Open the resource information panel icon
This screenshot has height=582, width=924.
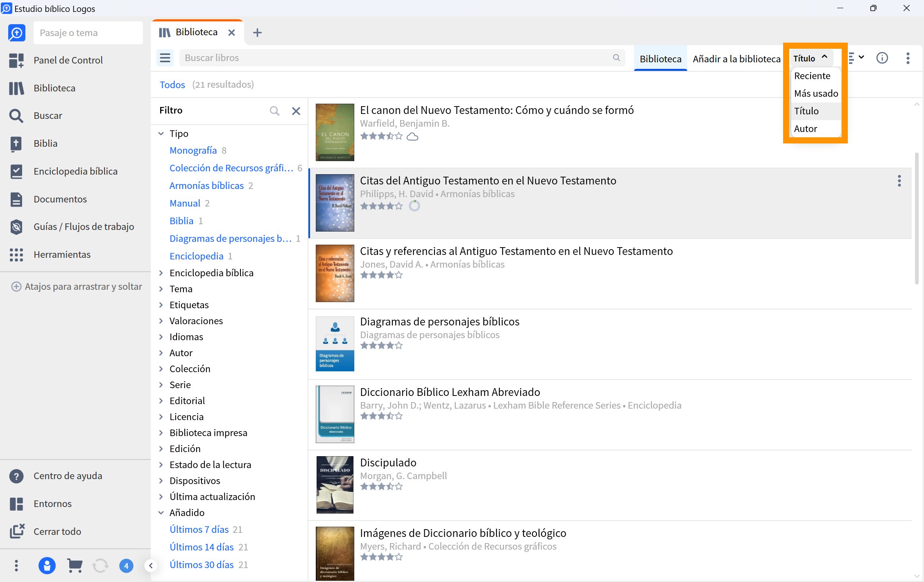click(x=882, y=58)
